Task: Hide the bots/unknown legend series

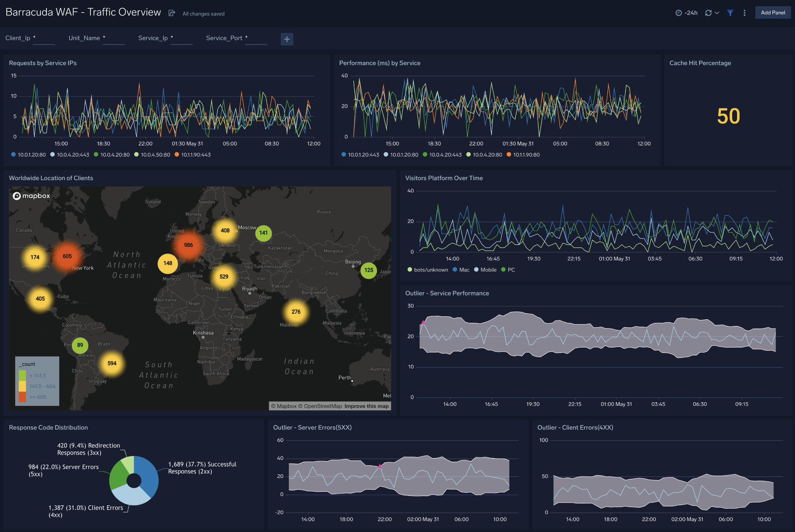Action: pyautogui.click(x=427, y=270)
